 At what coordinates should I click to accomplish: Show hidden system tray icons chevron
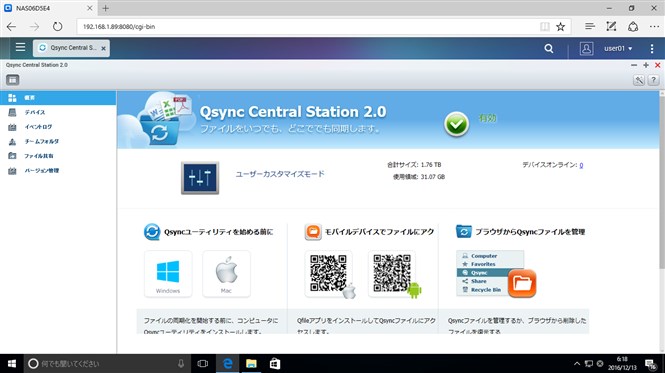point(577,364)
